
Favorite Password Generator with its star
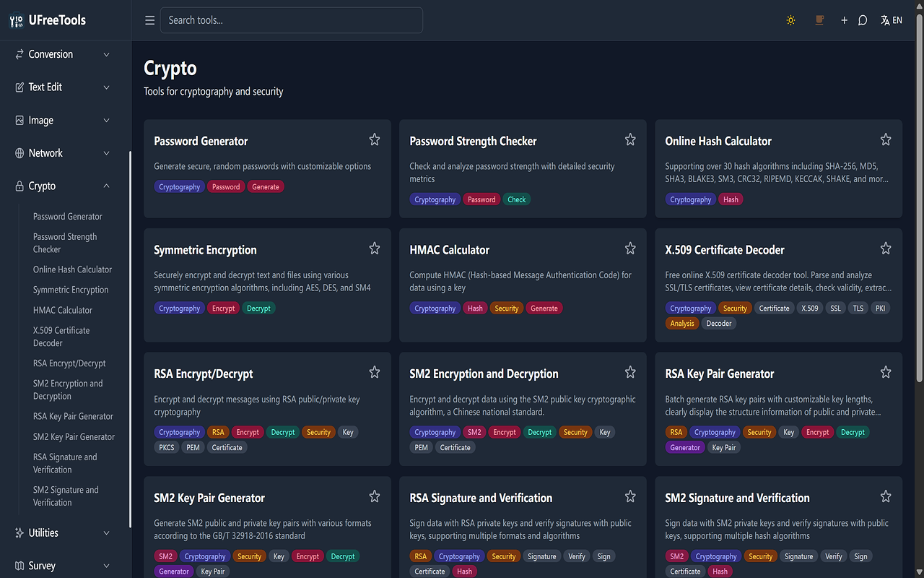[x=375, y=139]
